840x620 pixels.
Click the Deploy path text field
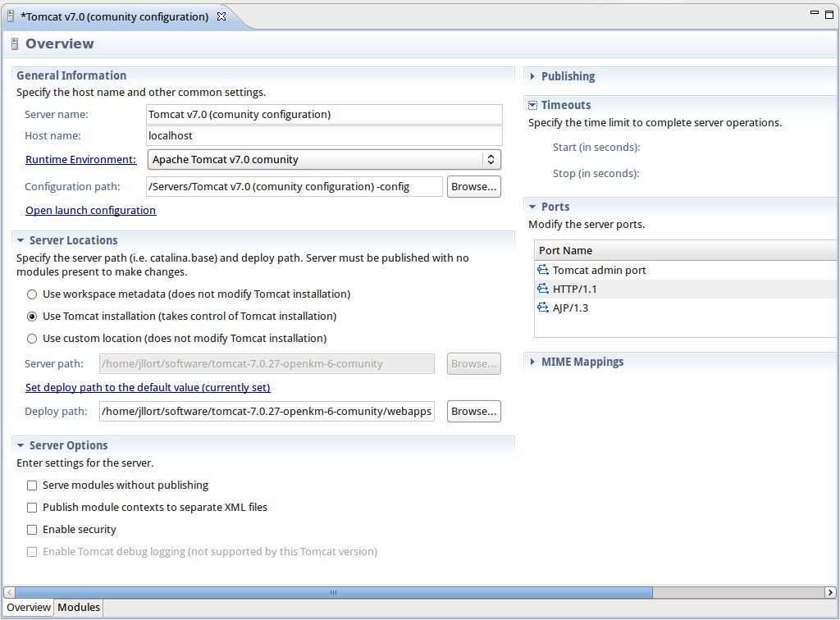[x=267, y=411]
